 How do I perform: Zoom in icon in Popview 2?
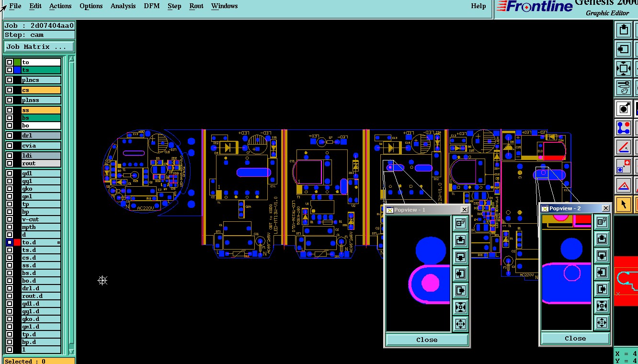602,305
